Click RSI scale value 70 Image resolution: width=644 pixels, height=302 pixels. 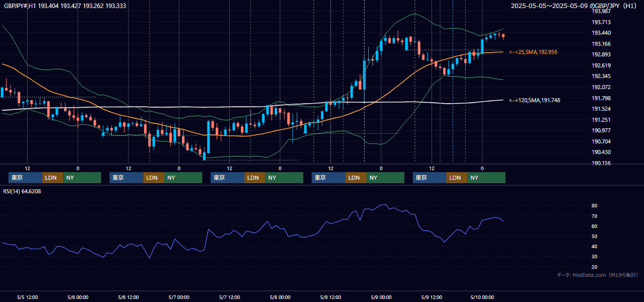click(595, 216)
